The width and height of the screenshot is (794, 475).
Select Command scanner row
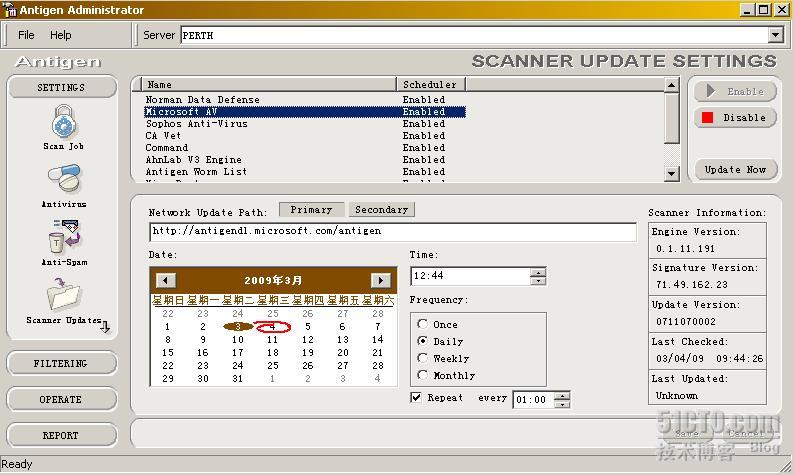click(304, 148)
